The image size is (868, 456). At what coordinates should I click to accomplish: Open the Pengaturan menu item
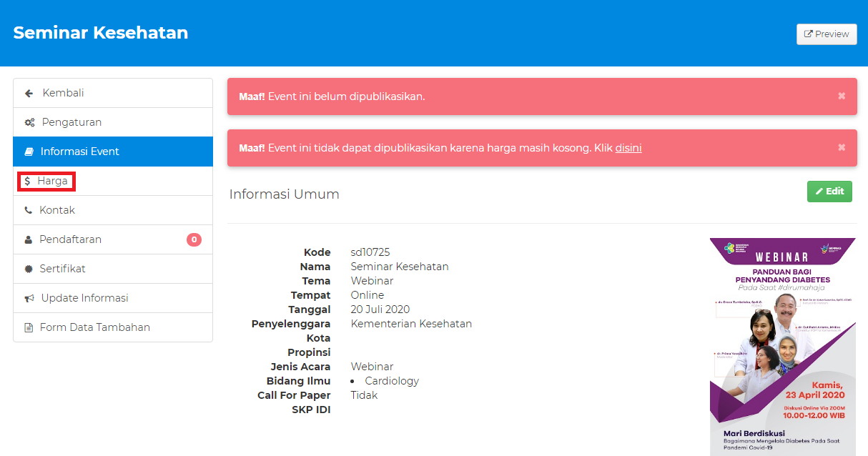pos(71,122)
